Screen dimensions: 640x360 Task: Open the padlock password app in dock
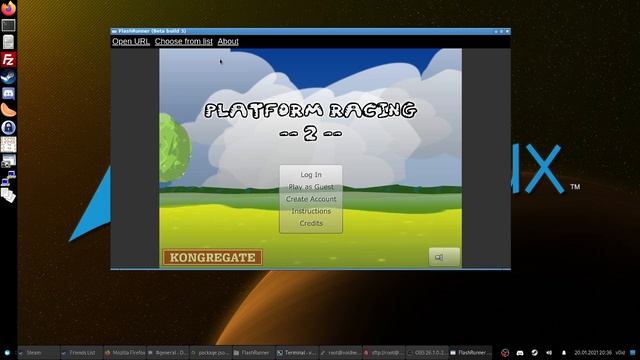coord(8,127)
